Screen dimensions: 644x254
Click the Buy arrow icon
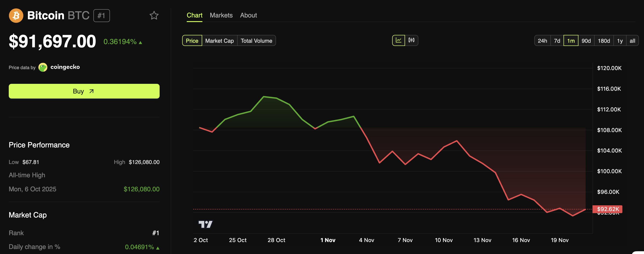(92, 91)
